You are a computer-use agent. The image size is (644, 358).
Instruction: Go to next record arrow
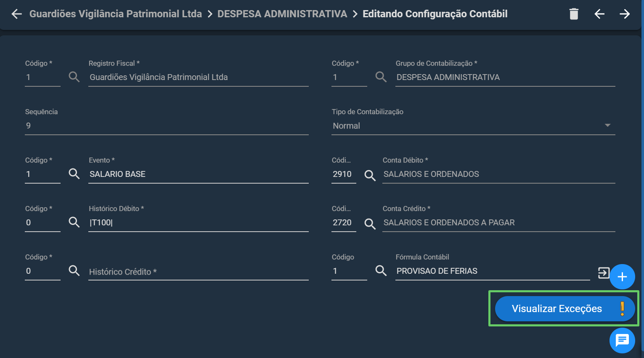(x=625, y=14)
